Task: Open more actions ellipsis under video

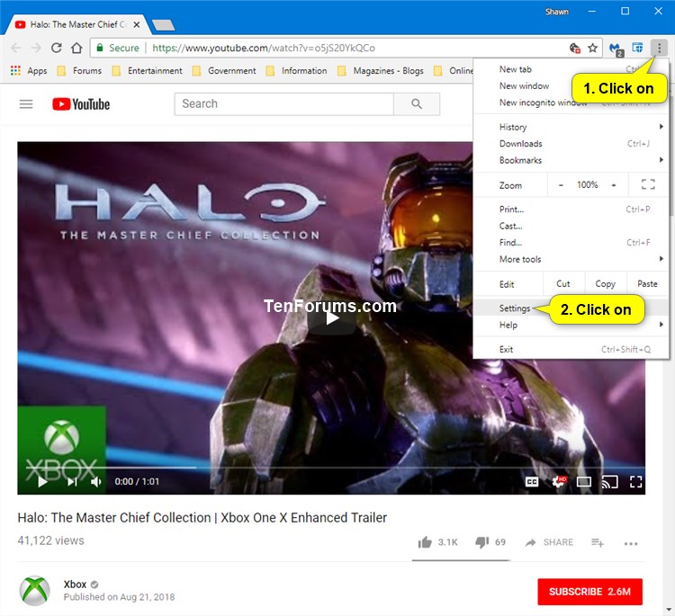Action: (x=631, y=544)
